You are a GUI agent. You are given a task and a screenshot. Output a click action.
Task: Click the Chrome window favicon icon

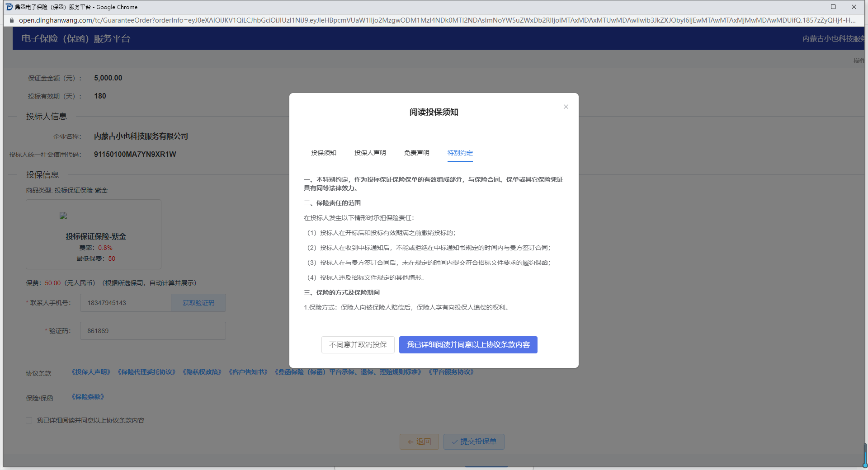click(x=9, y=7)
